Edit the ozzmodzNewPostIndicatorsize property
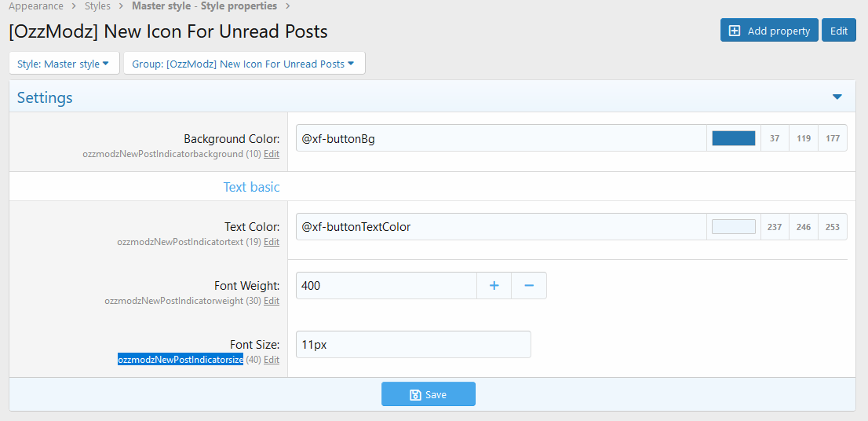Screen dimensions: 868x421 [x=272, y=360]
